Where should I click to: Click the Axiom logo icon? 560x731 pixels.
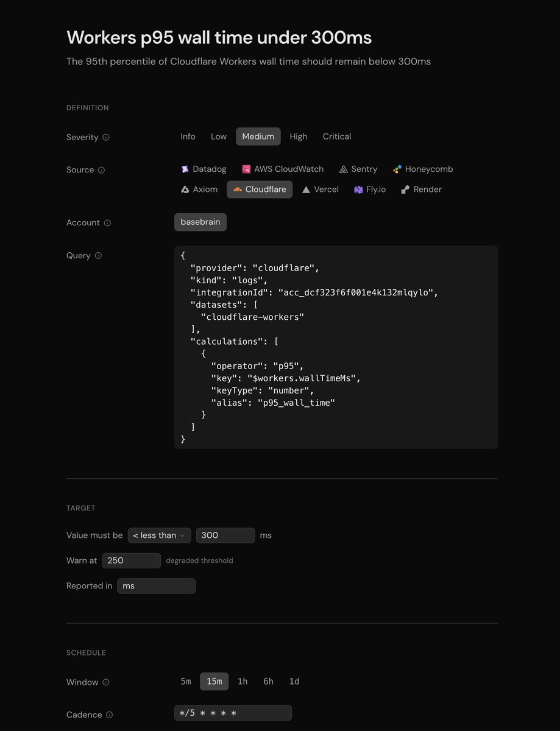(185, 189)
